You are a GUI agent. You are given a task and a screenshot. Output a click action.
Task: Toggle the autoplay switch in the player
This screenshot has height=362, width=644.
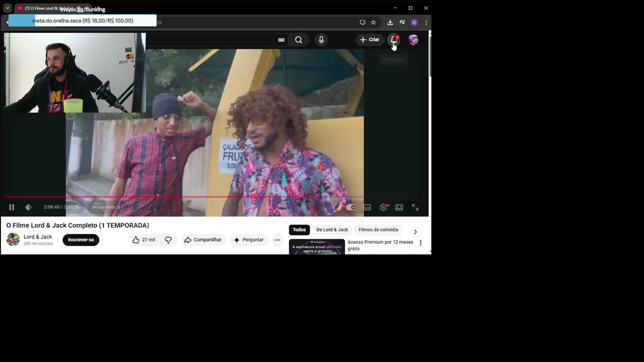[351, 207]
